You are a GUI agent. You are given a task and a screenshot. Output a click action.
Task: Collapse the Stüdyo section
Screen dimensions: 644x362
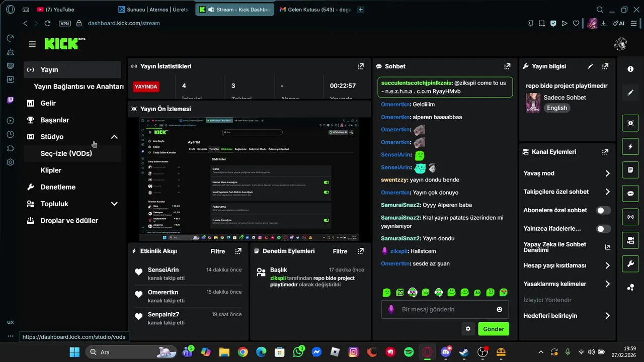tap(114, 137)
